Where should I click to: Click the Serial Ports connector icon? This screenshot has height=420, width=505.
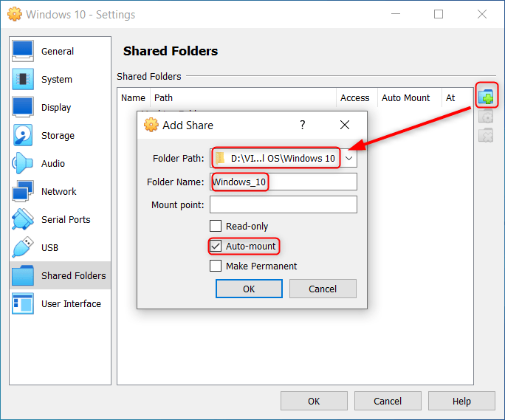coord(23,219)
